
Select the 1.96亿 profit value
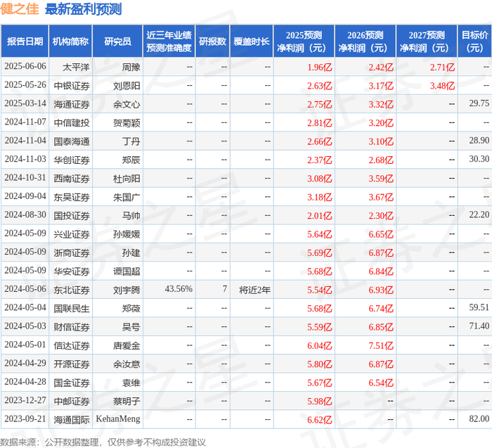point(319,68)
